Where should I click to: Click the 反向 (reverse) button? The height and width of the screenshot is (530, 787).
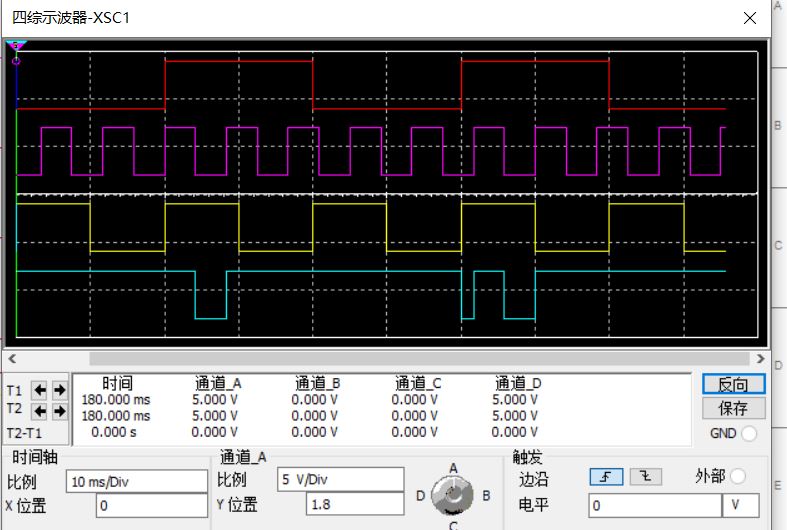tap(733, 384)
